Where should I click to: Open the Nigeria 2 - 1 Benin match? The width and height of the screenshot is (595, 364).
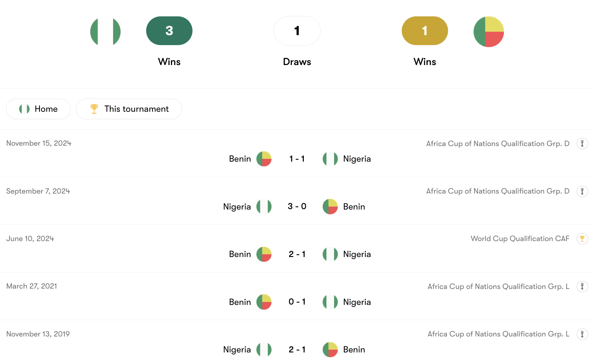(x=297, y=350)
